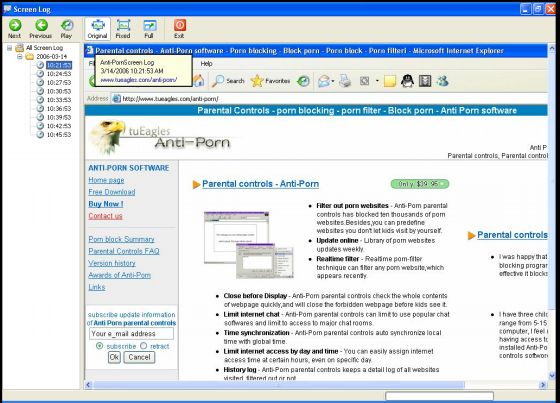Select the 10:45:53 log entry
560x403 pixels.
(x=59, y=135)
